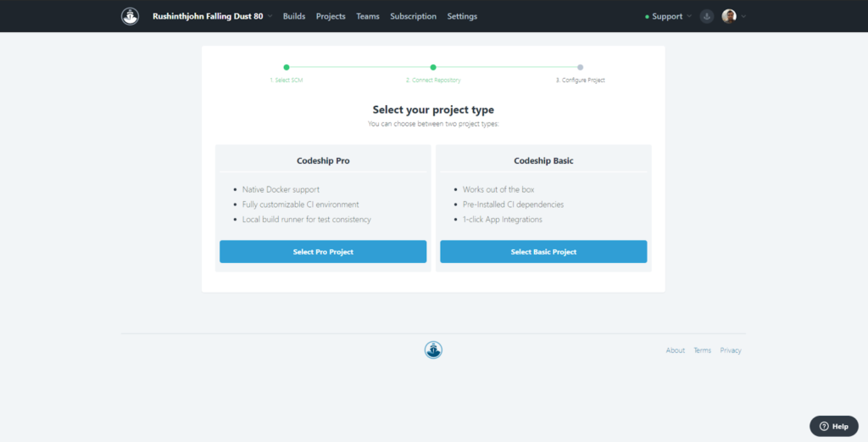Click the "Select your project type" heading
Screen dimensions: 868x442
coord(433,109)
